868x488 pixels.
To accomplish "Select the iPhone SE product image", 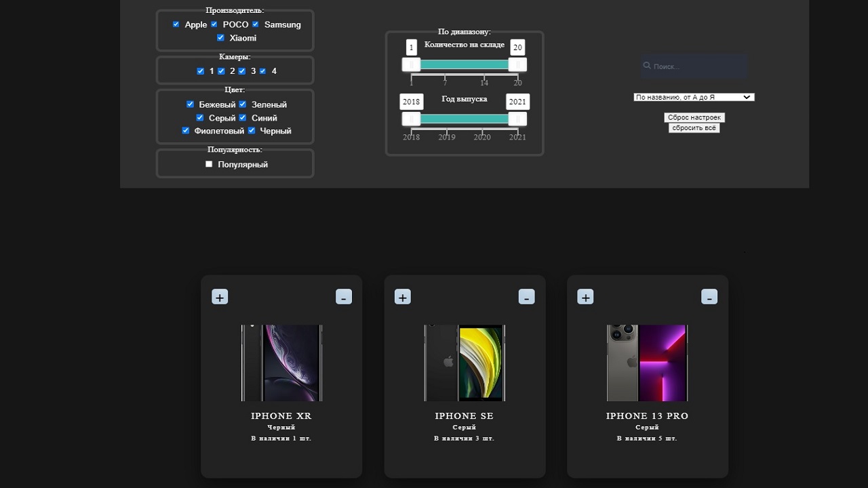I will (x=465, y=363).
